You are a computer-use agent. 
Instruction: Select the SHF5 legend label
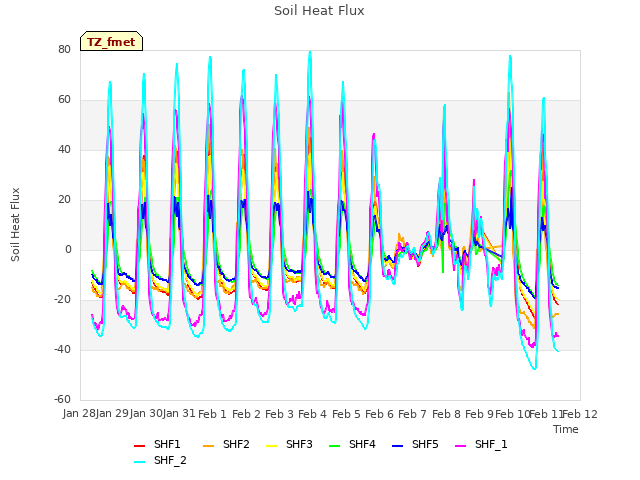[x=425, y=444]
